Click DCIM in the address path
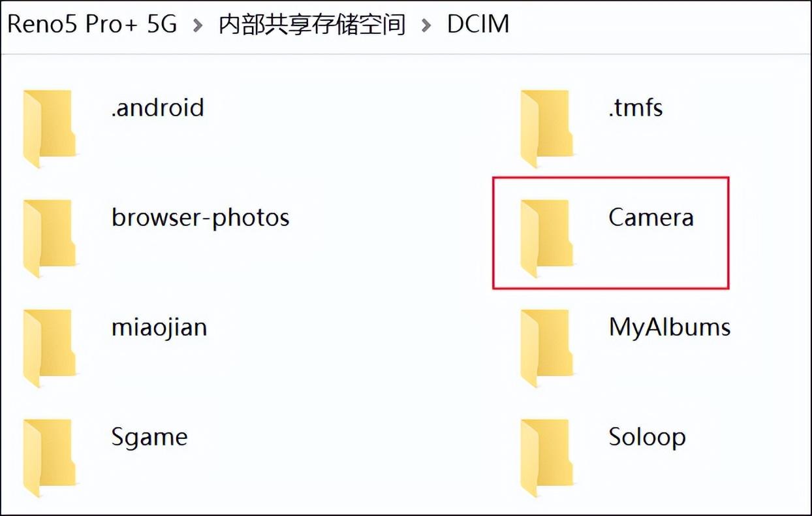This screenshot has width=812, height=516. (478, 24)
